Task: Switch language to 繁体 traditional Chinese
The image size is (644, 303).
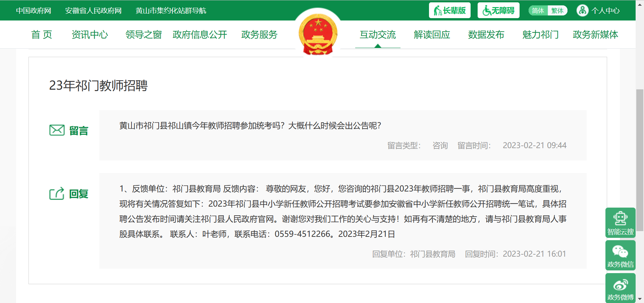Action: (x=557, y=10)
